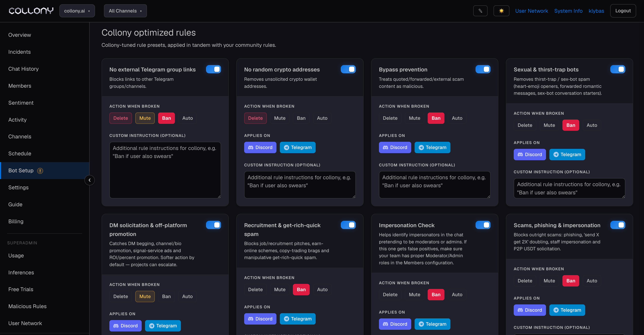Open Overview in the sidebar

(45, 35)
